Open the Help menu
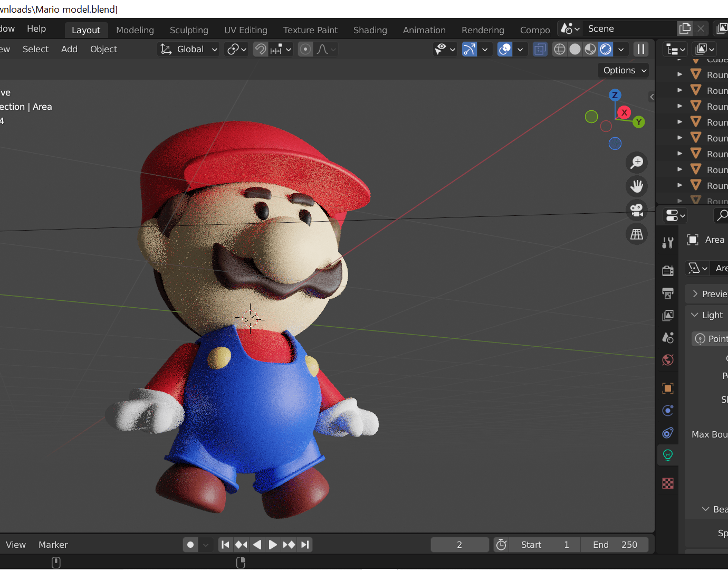The height and width of the screenshot is (570, 728). 36,28
